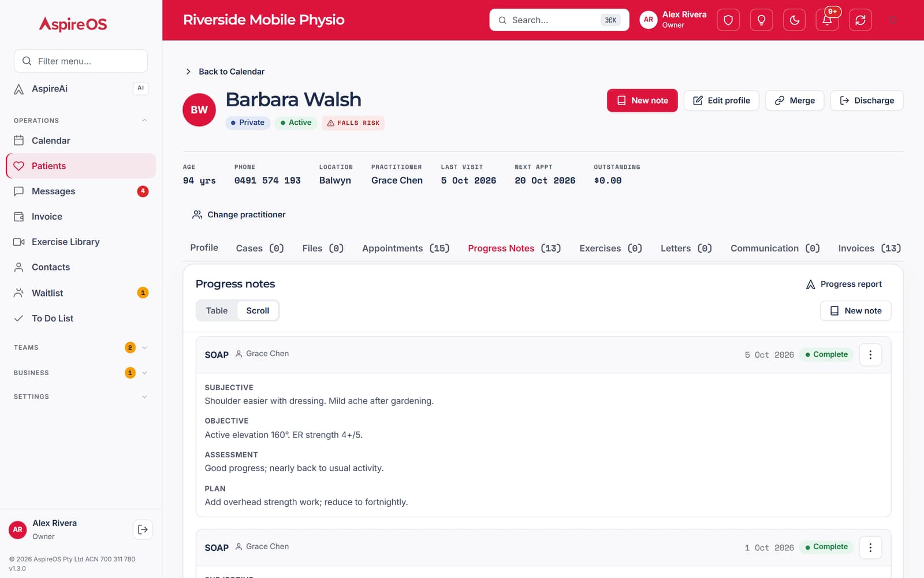924x578 pixels.
Task: Go to Messages in sidebar
Action: pos(81,191)
